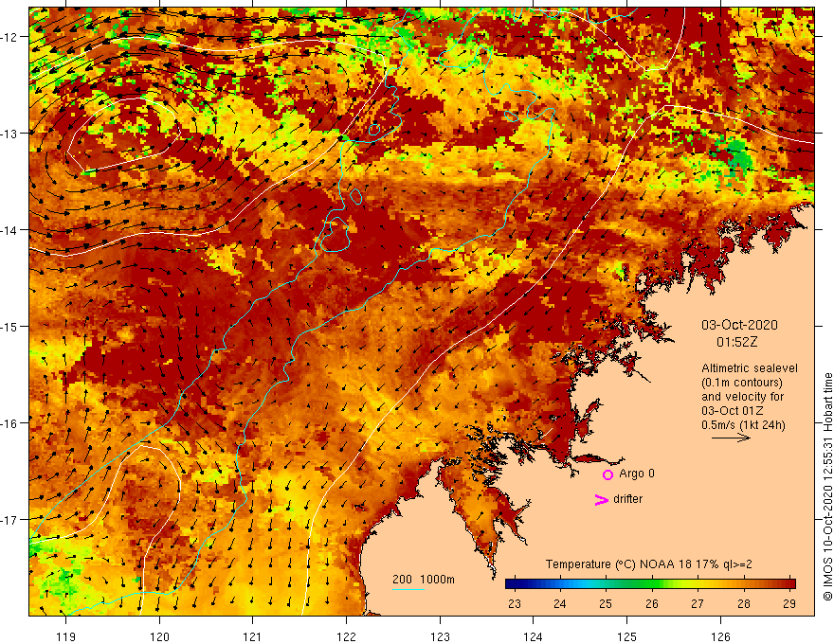This screenshot has height=644, width=834.
Task: Click the 121 longitude axis label
Action: [x=253, y=636]
